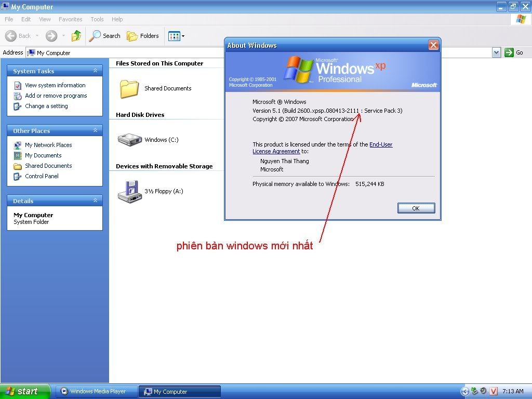Close the About Windows dialog

click(433, 45)
